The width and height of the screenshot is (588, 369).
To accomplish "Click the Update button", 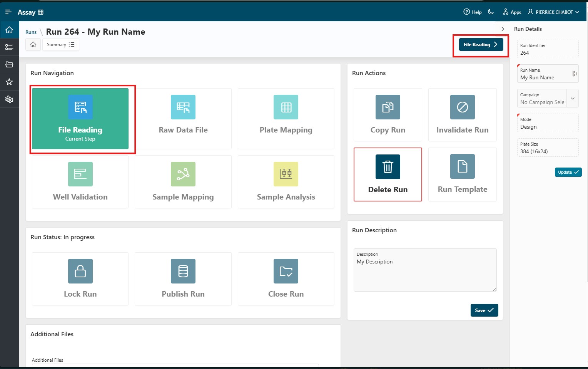I will (568, 172).
